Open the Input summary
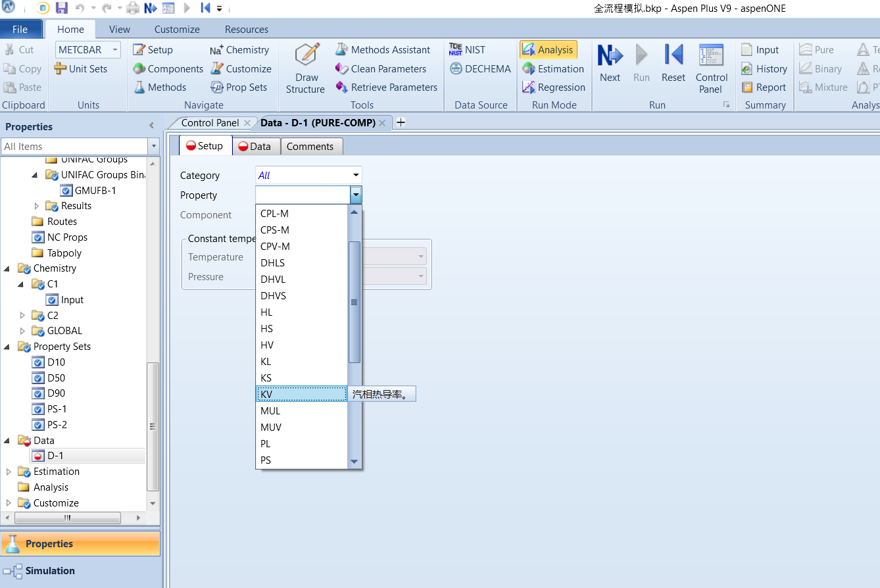880x588 pixels. [760, 50]
